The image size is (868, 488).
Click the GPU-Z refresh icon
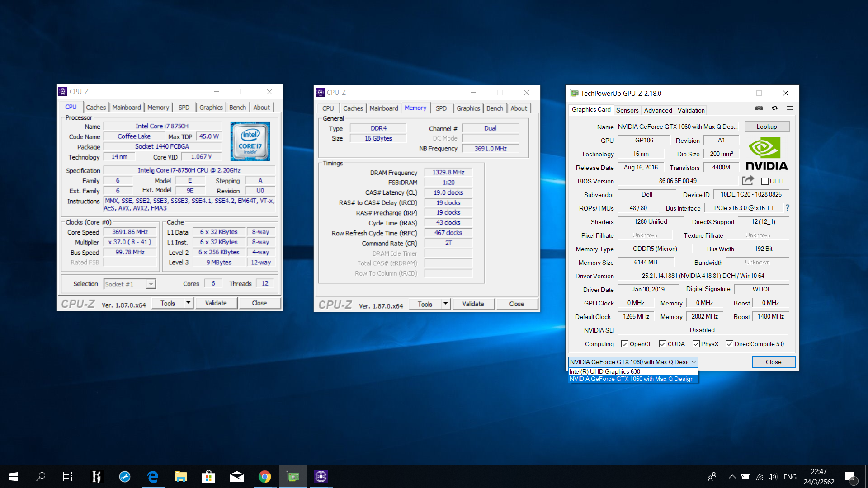tap(774, 108)
